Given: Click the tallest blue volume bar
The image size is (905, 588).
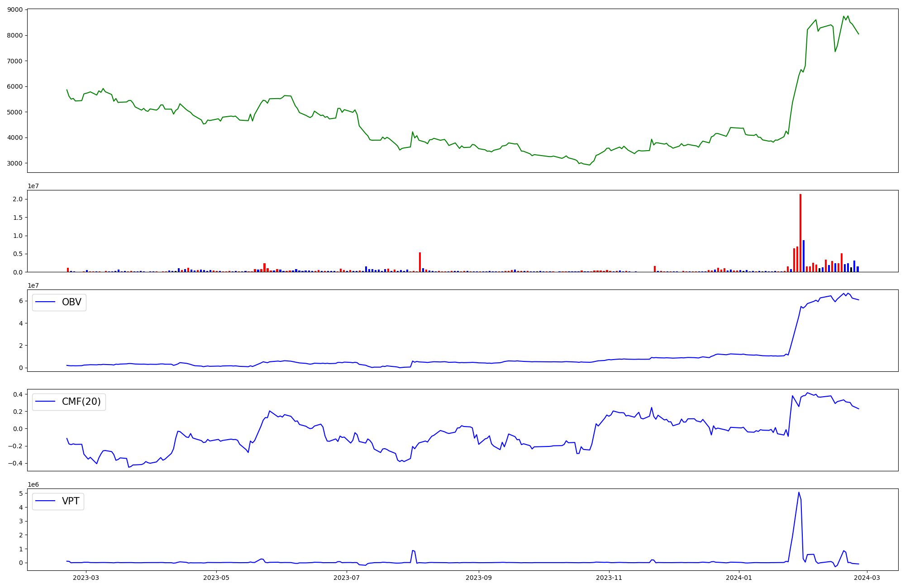Looking at the screenshot, I should [x=803, y=256].
